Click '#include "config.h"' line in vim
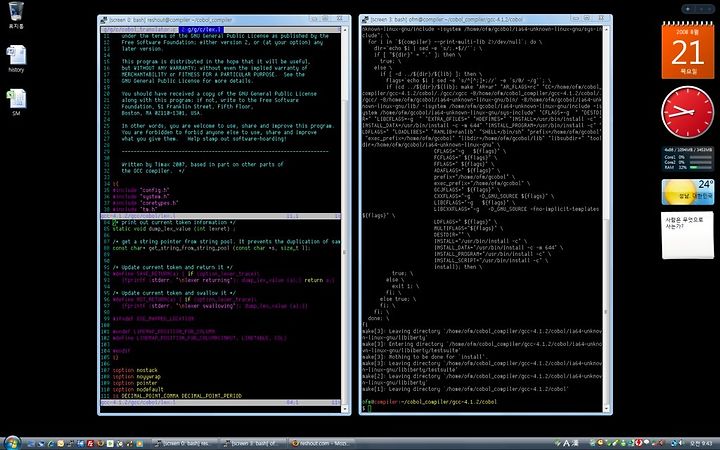The width and height of the screenshot is (720, 450). click(x=141, y=190)
